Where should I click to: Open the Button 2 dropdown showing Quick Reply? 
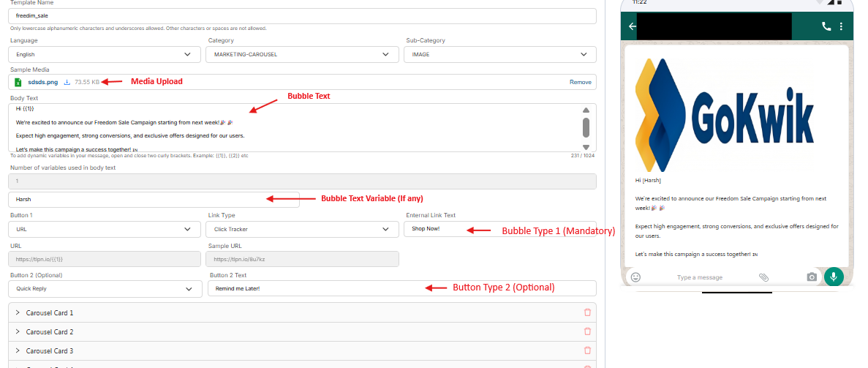(105, 289)
